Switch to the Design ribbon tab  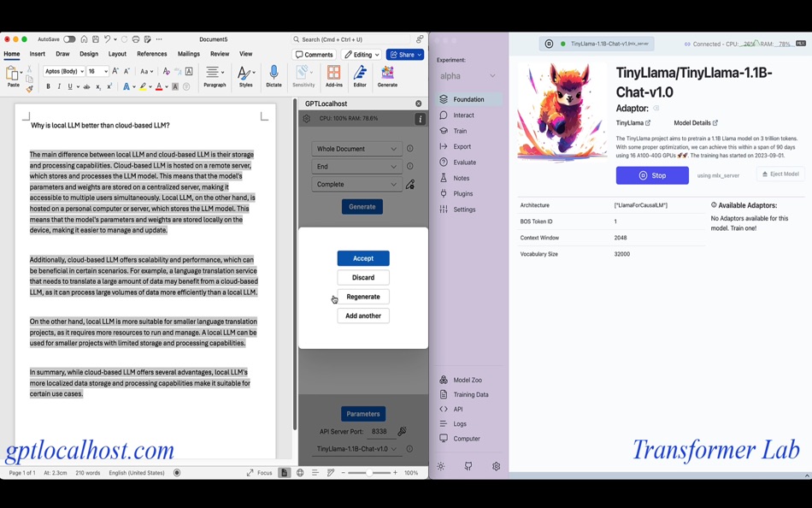pos(89,54)
